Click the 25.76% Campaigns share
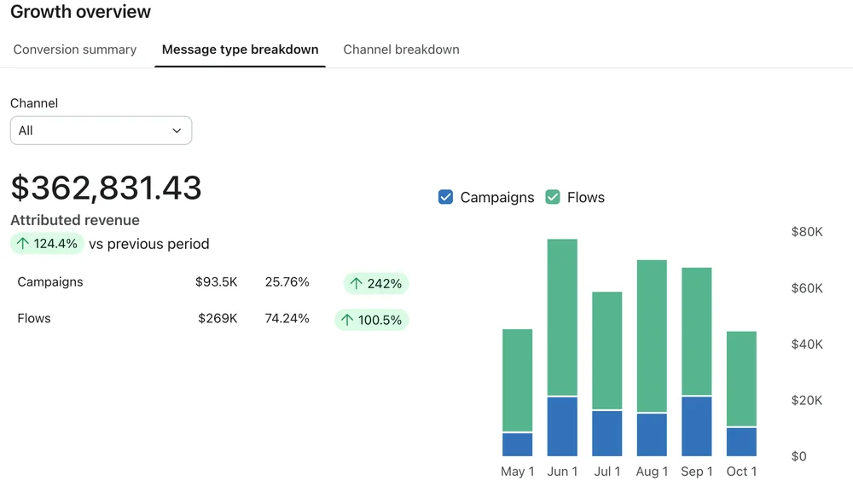Image resolution: width=853 pixels, height=504 pixels. (287, 281)
